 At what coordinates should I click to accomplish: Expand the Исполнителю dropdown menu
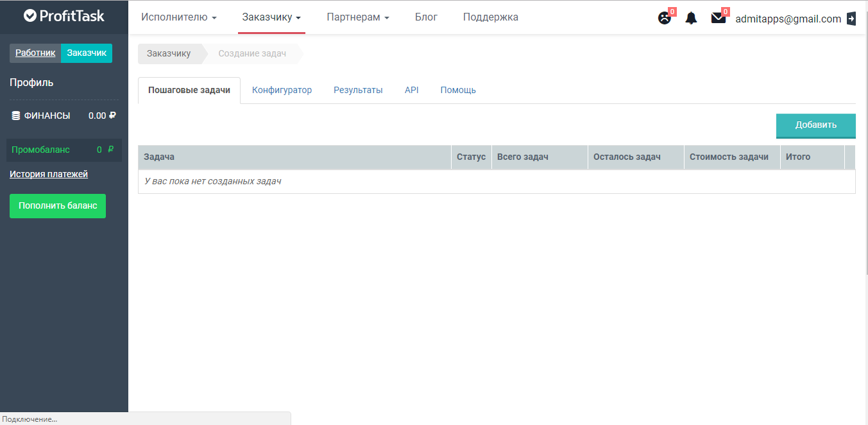pyautogui.click(x=179, y=17)
